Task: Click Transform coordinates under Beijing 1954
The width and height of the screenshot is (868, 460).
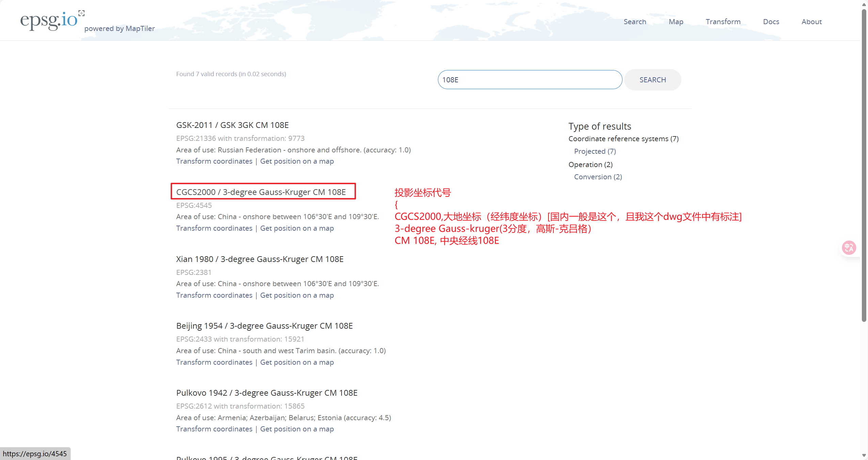Action: pos(214,362)
